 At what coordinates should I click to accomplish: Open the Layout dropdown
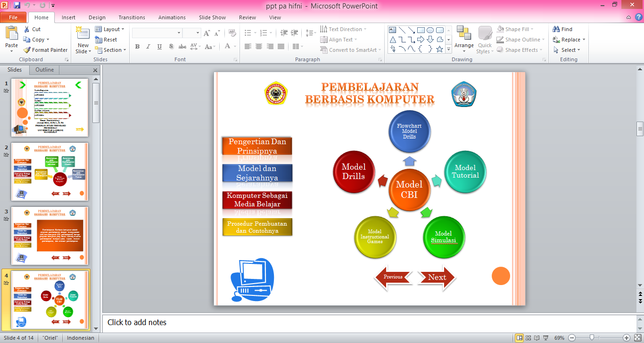(110, 29)
